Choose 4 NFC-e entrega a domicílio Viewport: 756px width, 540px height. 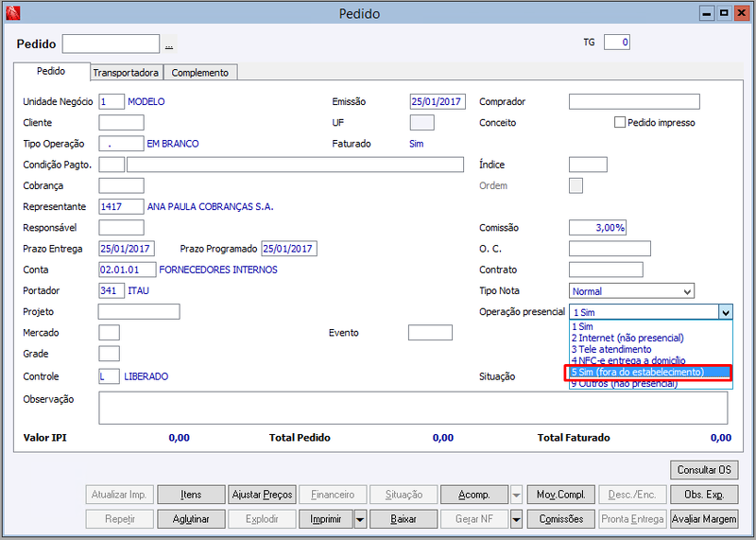click(x=650, y=360)
